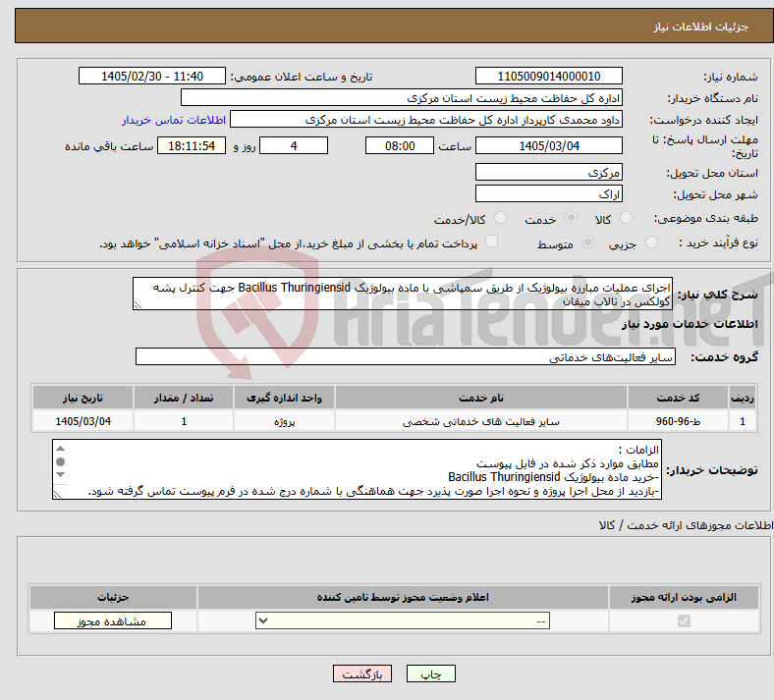
Task: Toggle the Islamic treasury payment checkbox
Action: (x=492, y=242)
